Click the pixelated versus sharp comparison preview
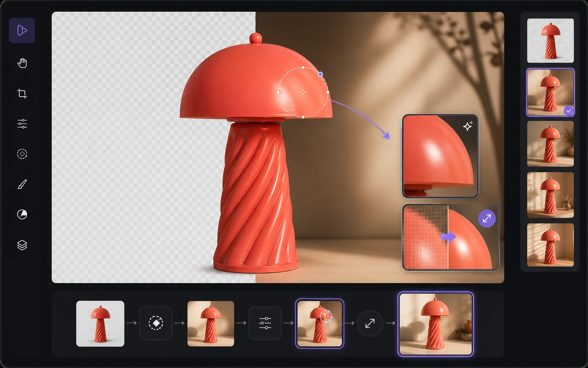 point(451,237)
